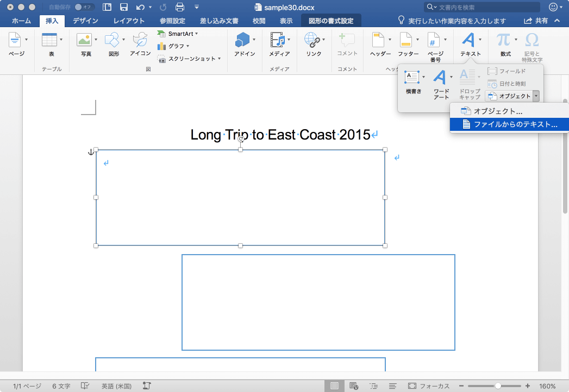Screen dimensions: 569x392
Task: Switch to outline view
Action: click(373, 386)
